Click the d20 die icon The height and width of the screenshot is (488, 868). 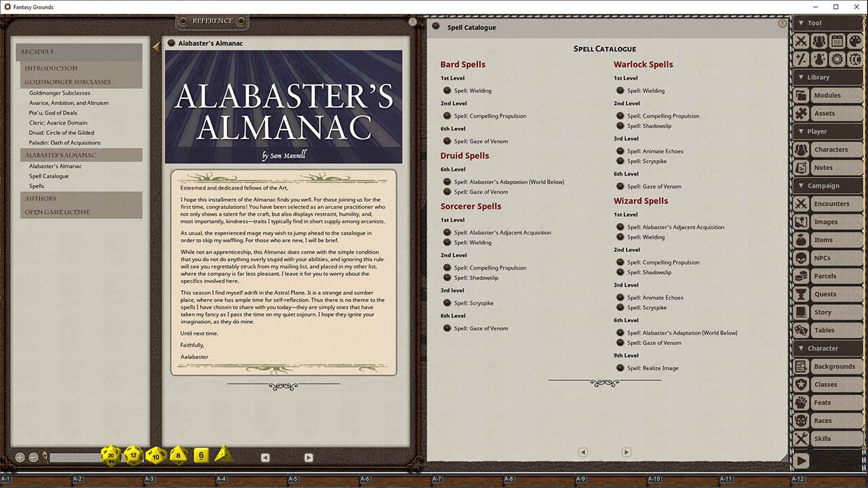111,455
